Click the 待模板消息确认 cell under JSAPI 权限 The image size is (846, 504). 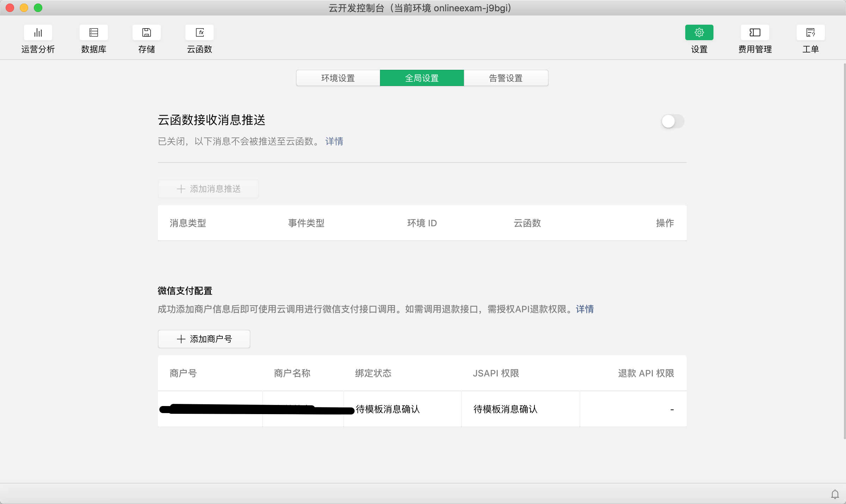(x=505, y=409)
